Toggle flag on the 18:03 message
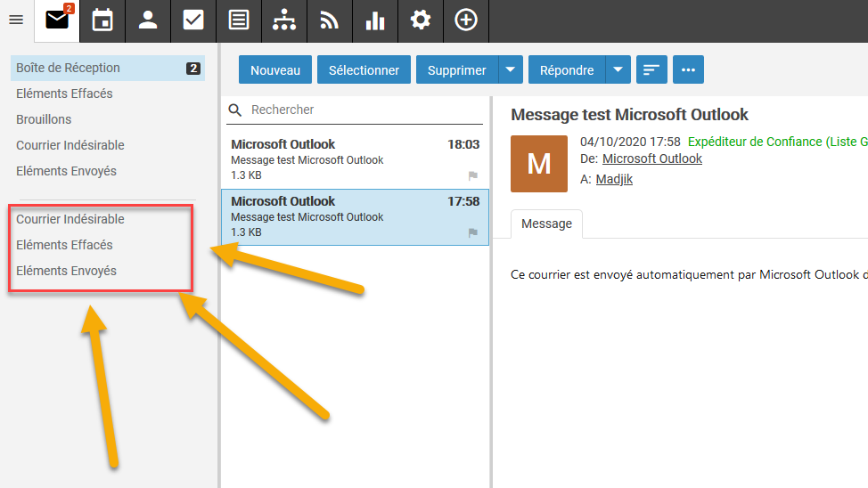Screen dimensions: 868x488 (473, 176)
